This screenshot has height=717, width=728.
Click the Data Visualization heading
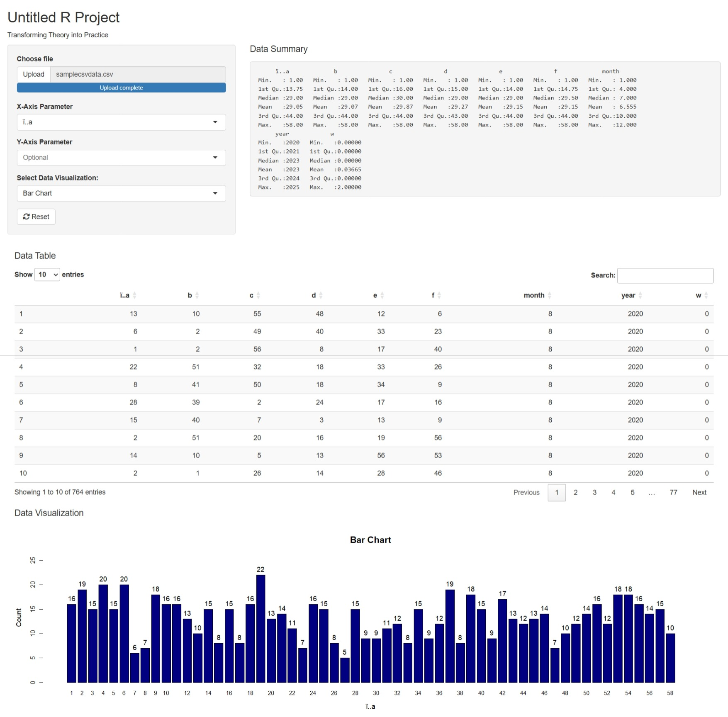point(49,513)
